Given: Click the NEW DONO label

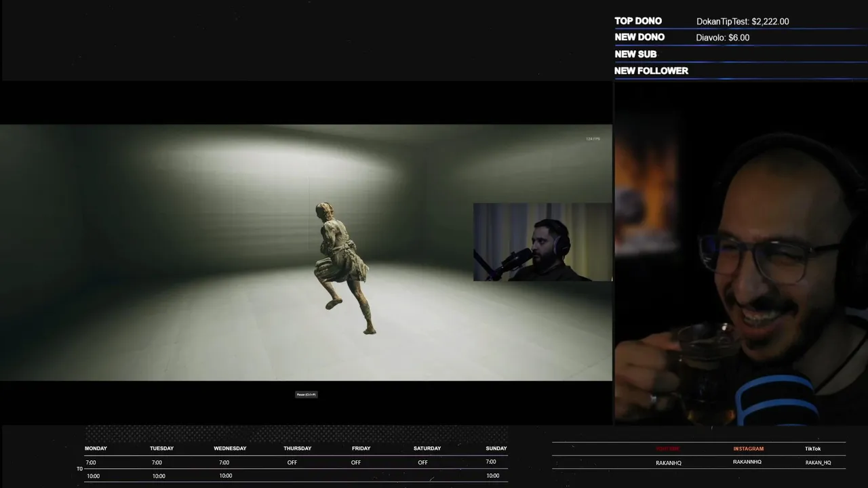Looking at the screenshot, I should click(639, 37).
